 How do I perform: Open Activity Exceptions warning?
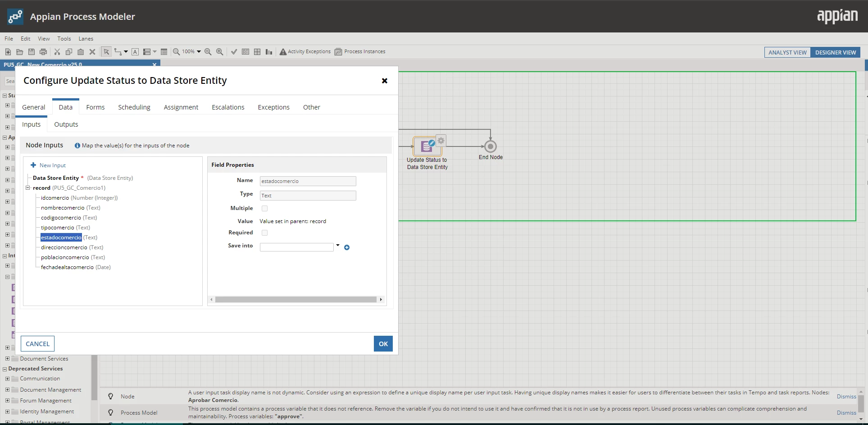(305, 52)
